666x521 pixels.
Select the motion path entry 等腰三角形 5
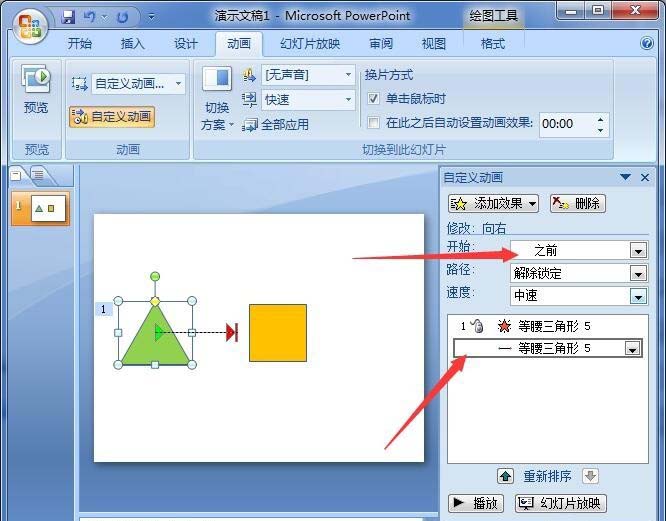[x=547, y=349]
